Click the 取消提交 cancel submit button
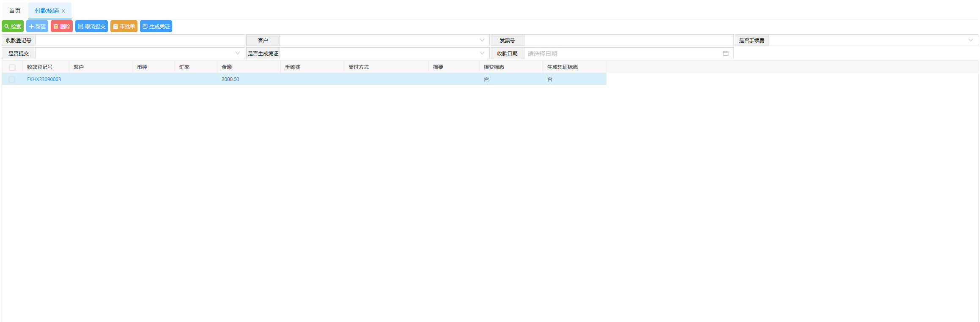Screen dimensions: 980x322 click(x=91, y=26)
